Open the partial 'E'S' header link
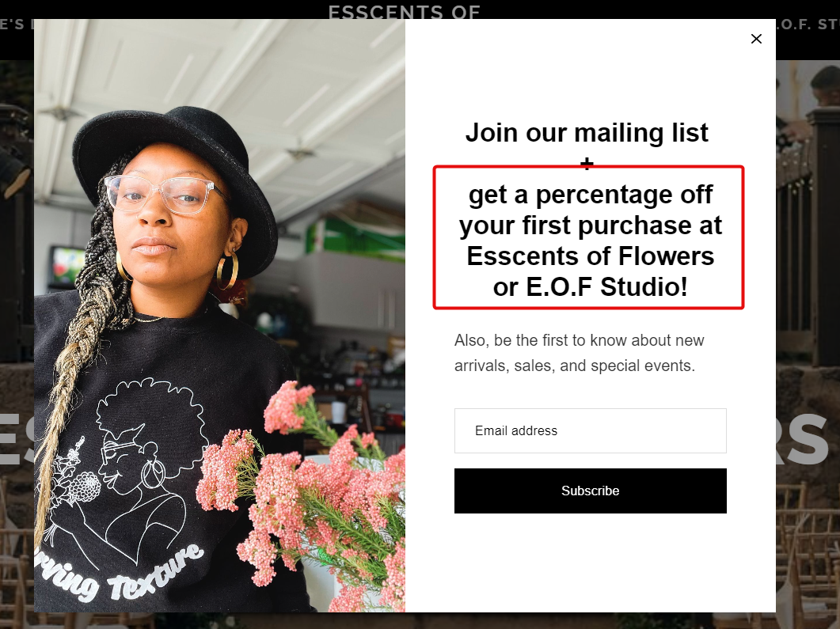Viewport: 840px width, 629px height. pyautogui.click(x=15, y=24)
